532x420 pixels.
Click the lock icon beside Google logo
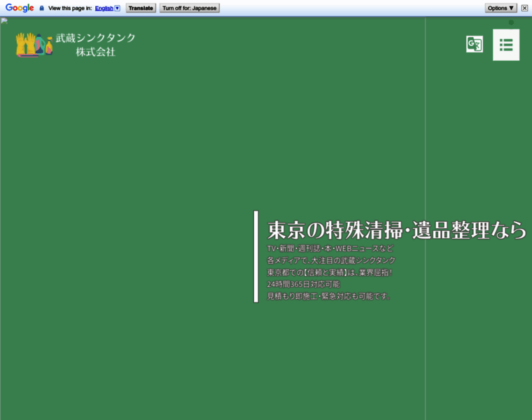point(42,8)
